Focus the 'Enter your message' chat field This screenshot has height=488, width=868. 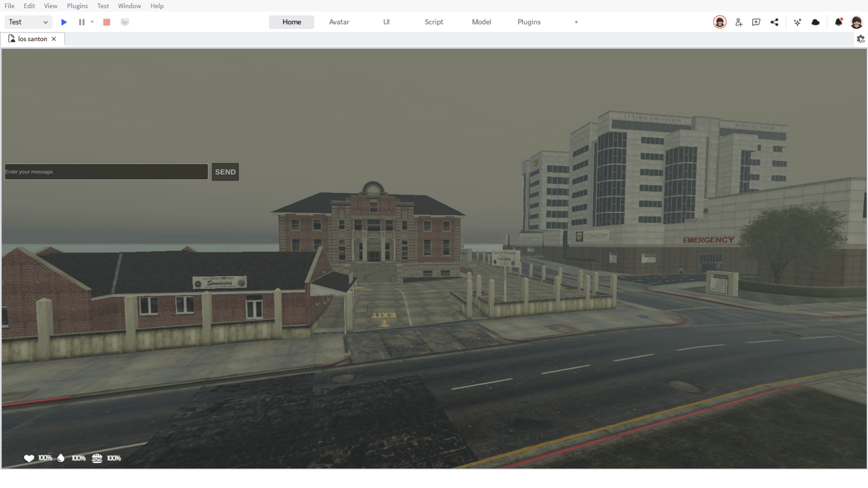[x=106, y=171]
